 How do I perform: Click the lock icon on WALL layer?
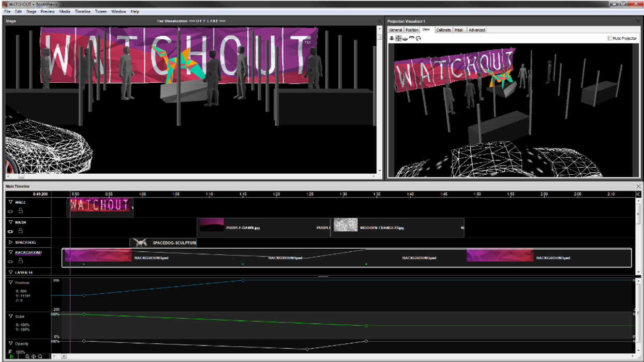[21, 211]
